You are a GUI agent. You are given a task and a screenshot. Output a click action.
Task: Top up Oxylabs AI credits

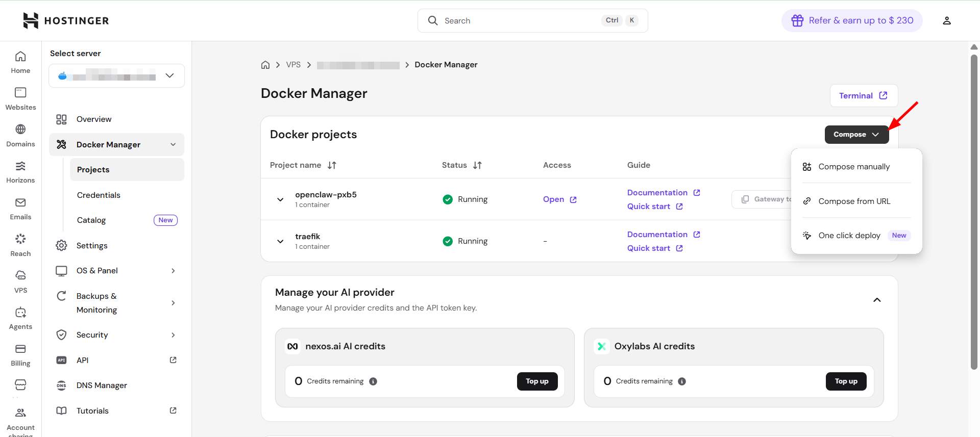(846, 381)
